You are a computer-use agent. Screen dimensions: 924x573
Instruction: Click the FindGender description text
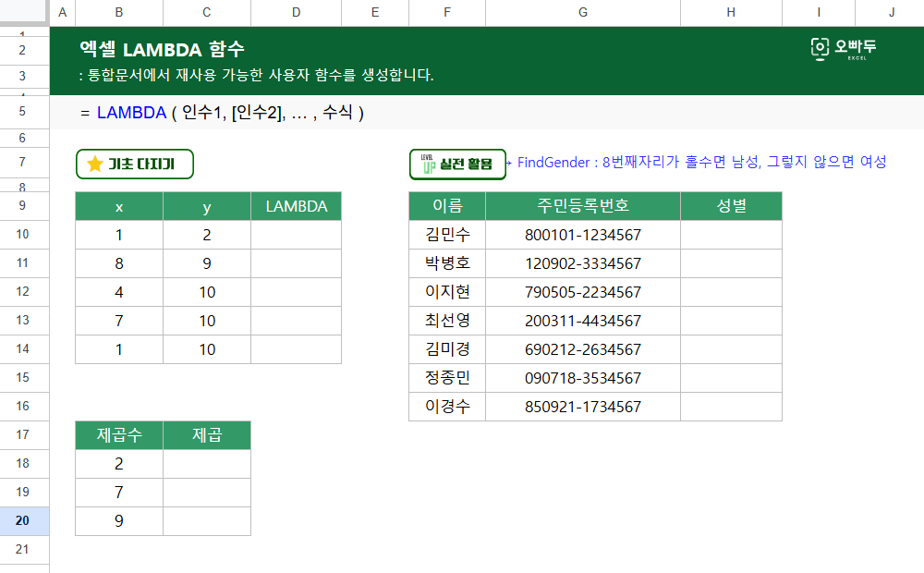(x=702, y=162)
